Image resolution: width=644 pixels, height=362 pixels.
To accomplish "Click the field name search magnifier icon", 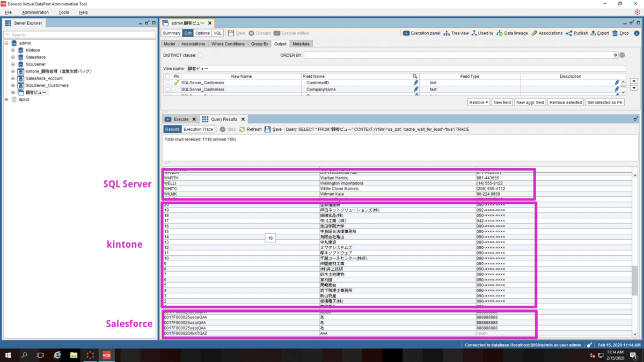I will [x=415, y=77].
